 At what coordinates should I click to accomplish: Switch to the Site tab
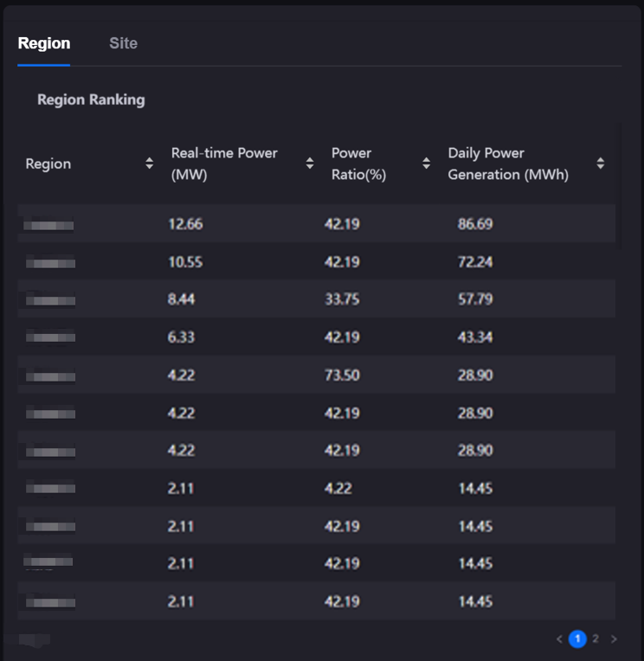123,43
